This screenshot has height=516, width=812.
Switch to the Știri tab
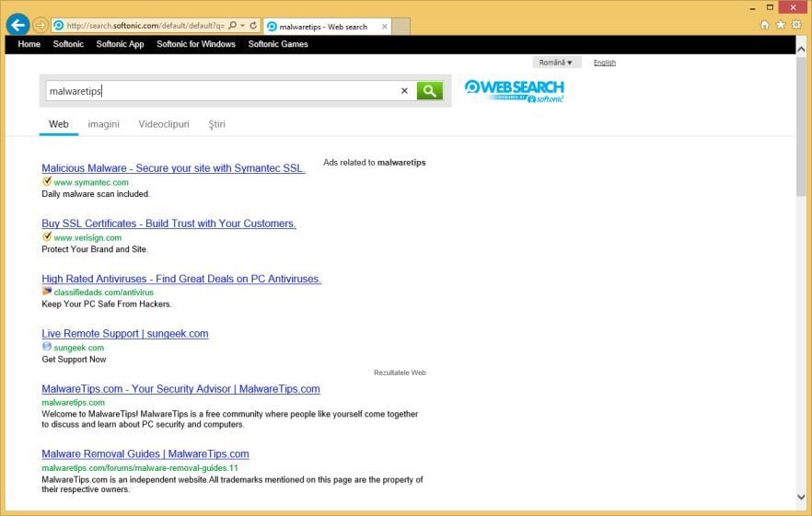(x=217, y=124)
